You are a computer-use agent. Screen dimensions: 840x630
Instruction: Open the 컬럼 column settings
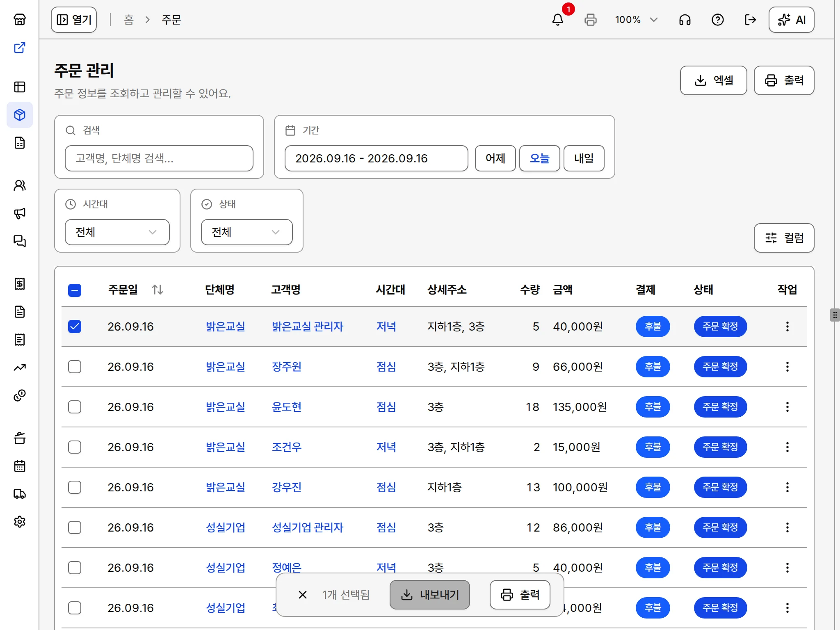pos(784,238)
